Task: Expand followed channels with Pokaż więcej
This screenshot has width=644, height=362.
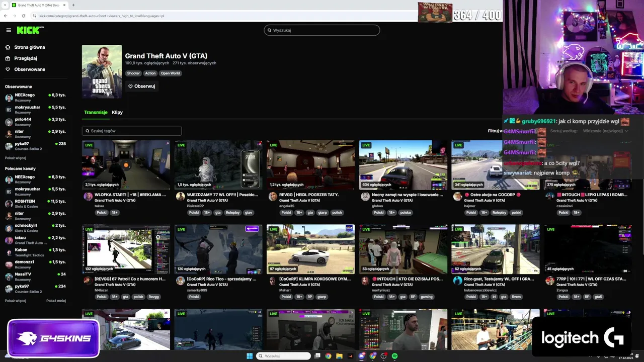Action: [x=16, y=158]
